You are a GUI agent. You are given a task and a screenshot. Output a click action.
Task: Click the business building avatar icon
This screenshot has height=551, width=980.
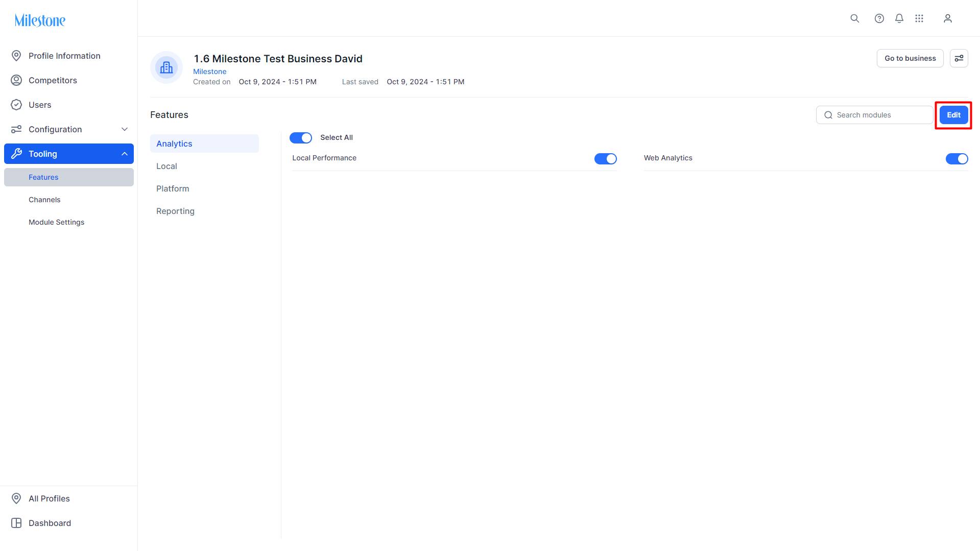coord(166,67)
